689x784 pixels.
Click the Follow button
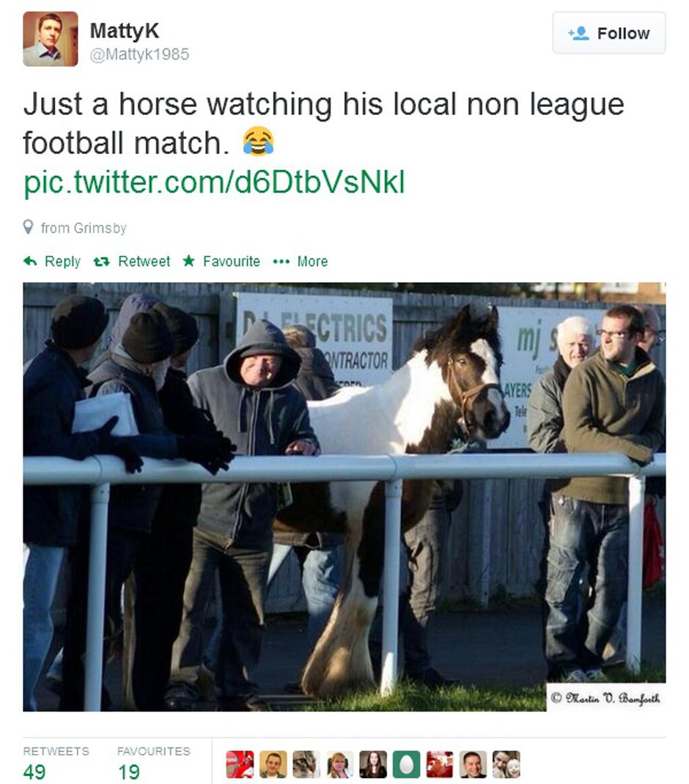[608, 33]
